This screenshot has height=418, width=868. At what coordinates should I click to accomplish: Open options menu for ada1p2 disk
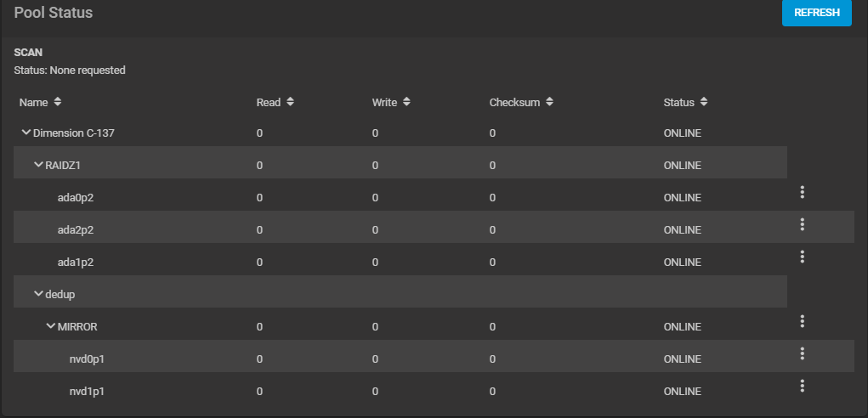tap(802, 257)
